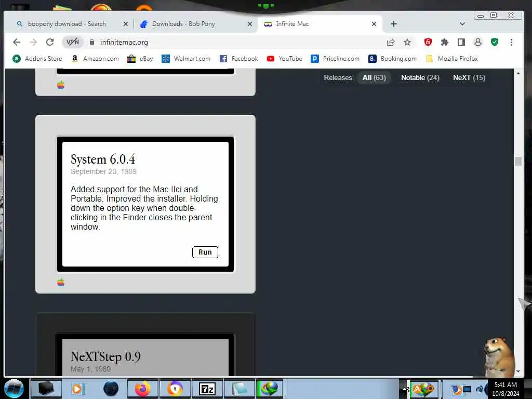
Task: Open the browser three-dot menu
Action: (x=511, y=42)
